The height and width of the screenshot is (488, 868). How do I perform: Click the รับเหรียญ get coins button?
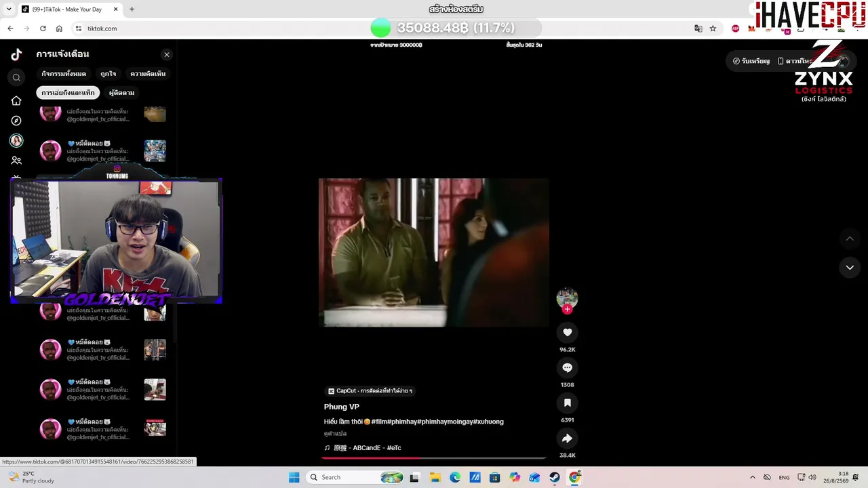click(x=751, y=61)
